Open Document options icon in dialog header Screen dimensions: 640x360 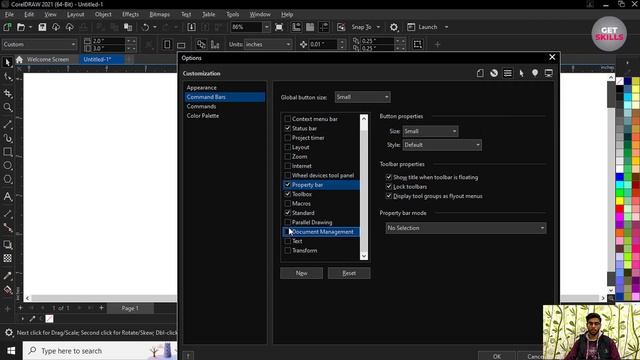(480, 73)
